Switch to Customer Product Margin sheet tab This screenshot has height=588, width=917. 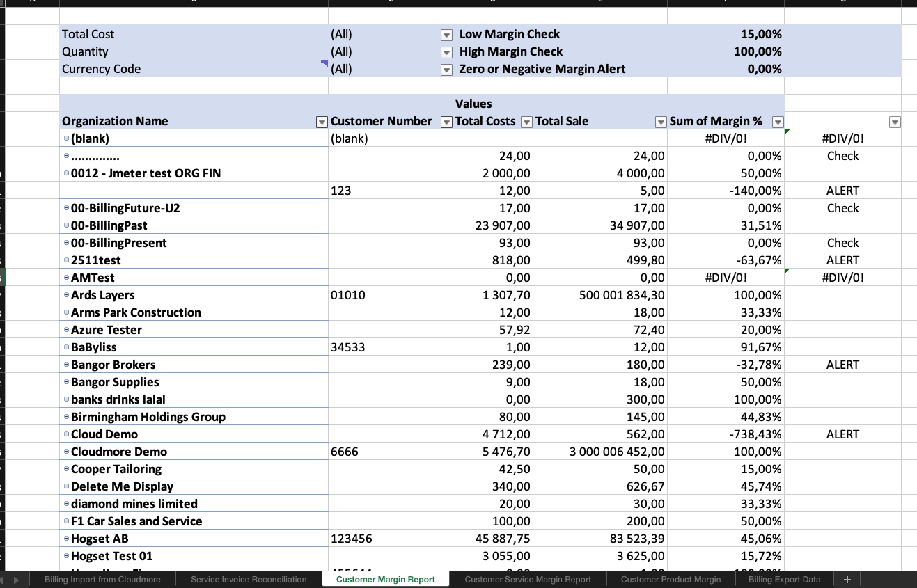(671, 580)
